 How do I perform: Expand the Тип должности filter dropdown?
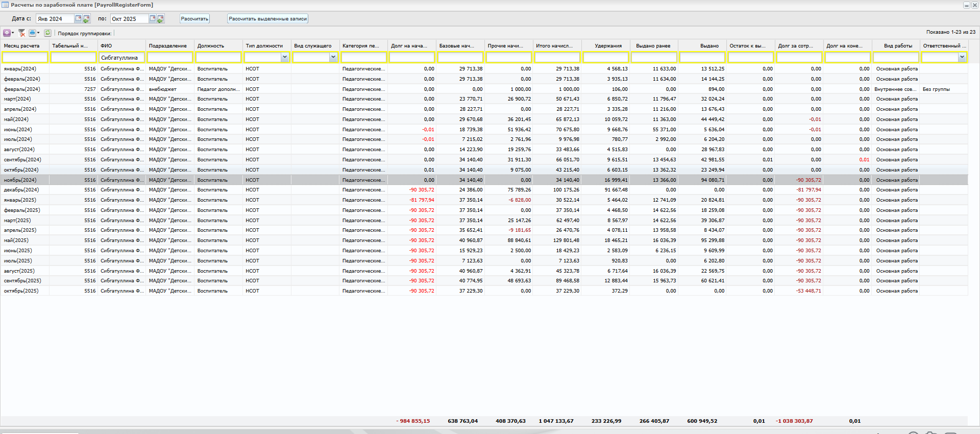[x=285, y=57]
